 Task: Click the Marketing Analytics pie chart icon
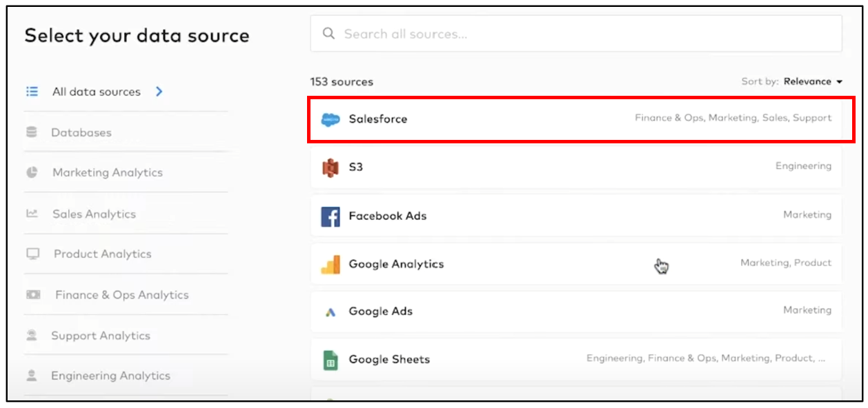pyautogui.click(x=32, y=173)
